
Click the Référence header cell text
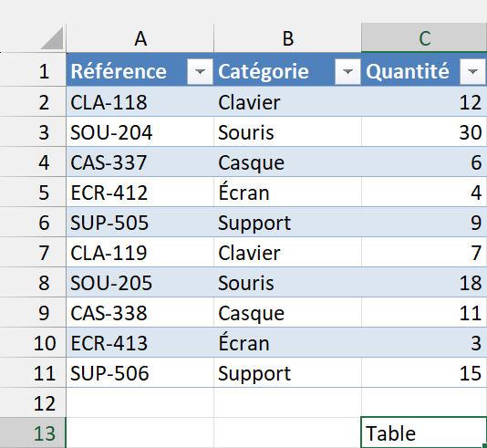pyautogui.click(x=119, y=71)
